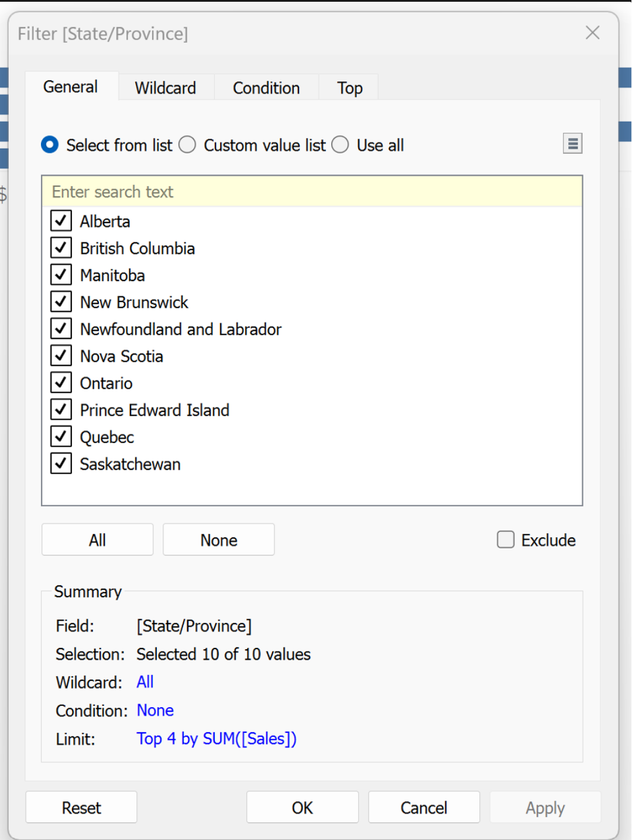Go to the Top tab
The height and width of the screenshot is (840, 632).
349,88
